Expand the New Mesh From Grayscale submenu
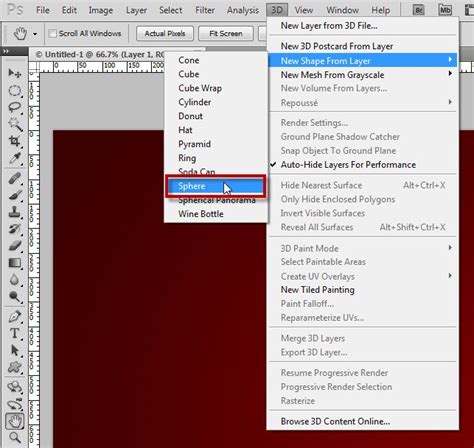 point(363,75)
